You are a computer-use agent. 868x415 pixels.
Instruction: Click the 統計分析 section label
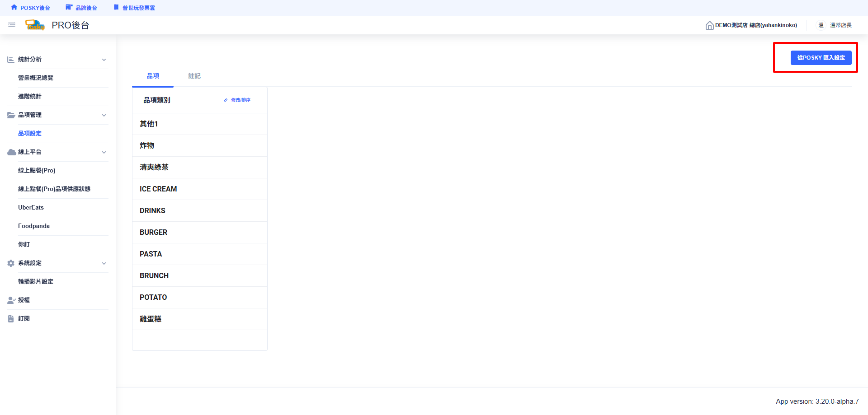(x=30, y=59)
